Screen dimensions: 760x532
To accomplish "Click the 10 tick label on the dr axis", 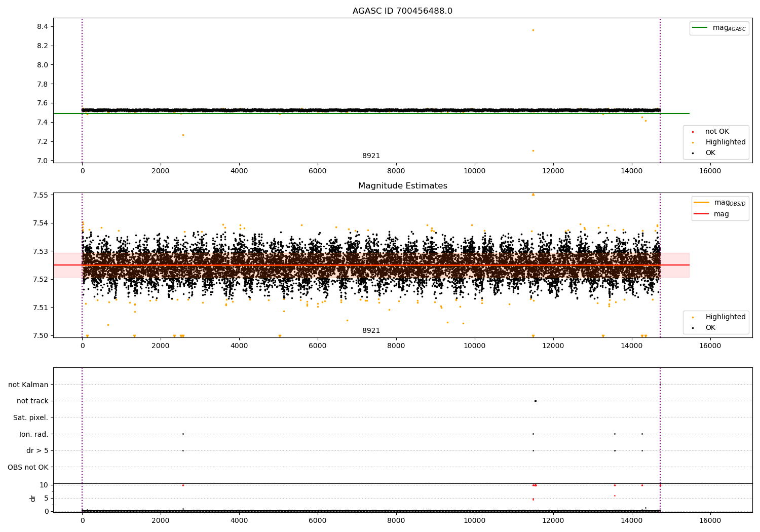I will point(44,485).
